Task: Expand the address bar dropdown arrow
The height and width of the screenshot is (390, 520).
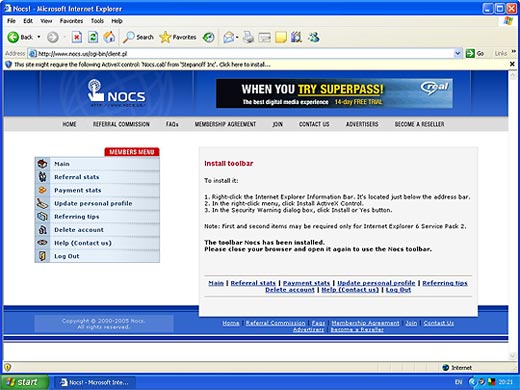Action: tap(458, 53)
